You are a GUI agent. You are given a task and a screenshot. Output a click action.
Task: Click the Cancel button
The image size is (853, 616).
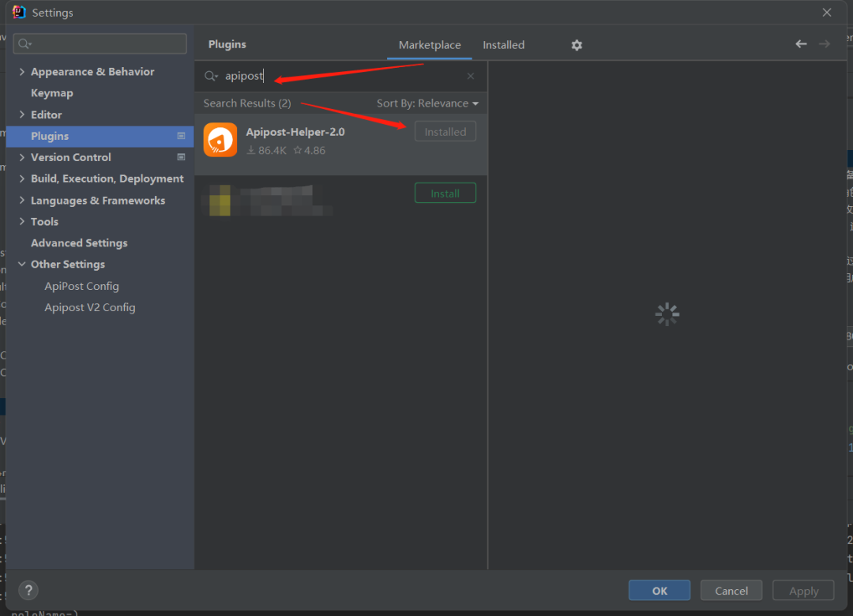(731, 591)
